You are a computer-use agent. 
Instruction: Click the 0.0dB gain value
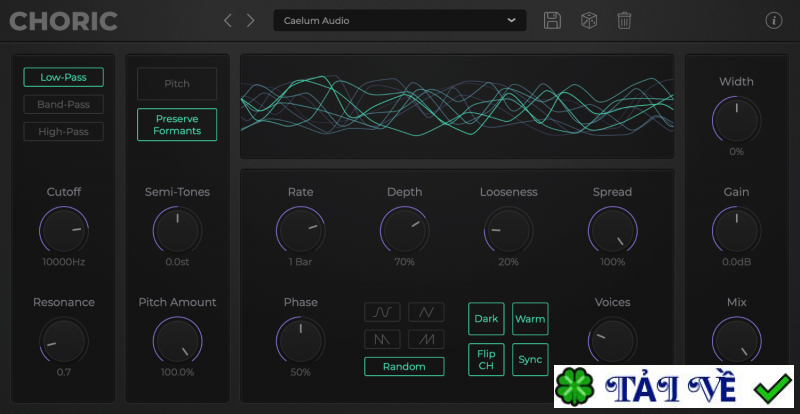737,262
